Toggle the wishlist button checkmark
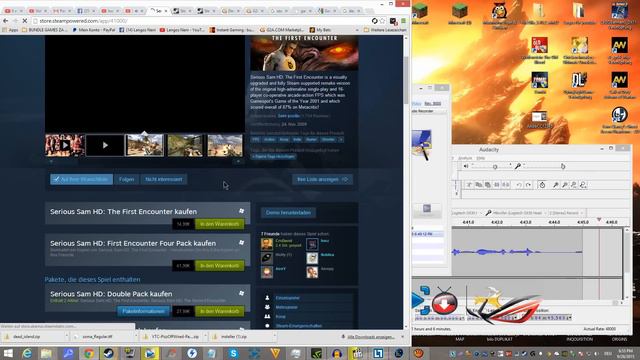The image size is (640, 360). 81,179
